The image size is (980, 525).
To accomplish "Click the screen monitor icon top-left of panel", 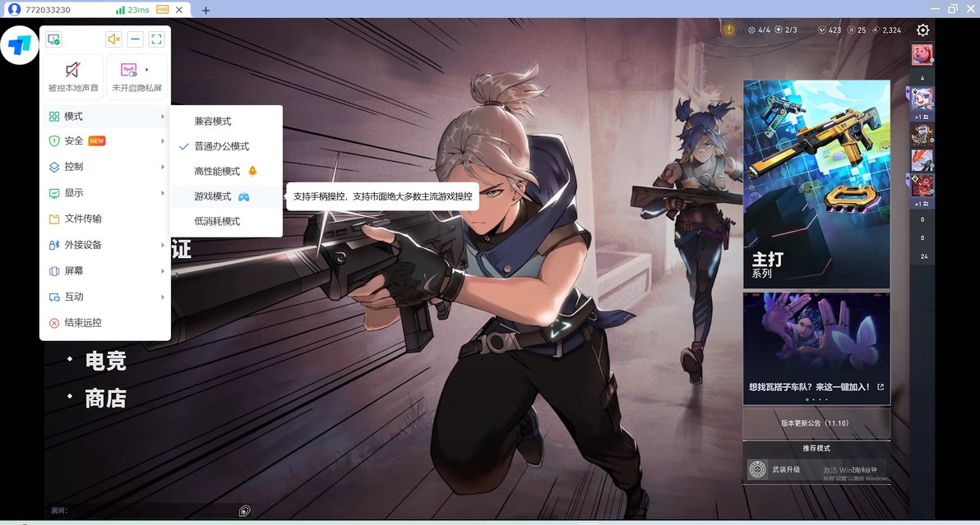I will [x=53, y=39].
